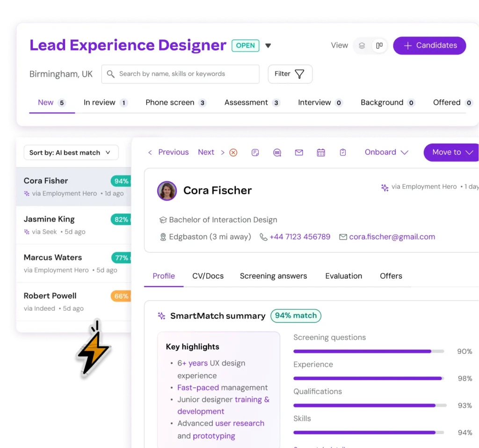Open the Assessment pipeline stage tab
The height and width of the screenshot is (448, 479).
pos(246,103)
